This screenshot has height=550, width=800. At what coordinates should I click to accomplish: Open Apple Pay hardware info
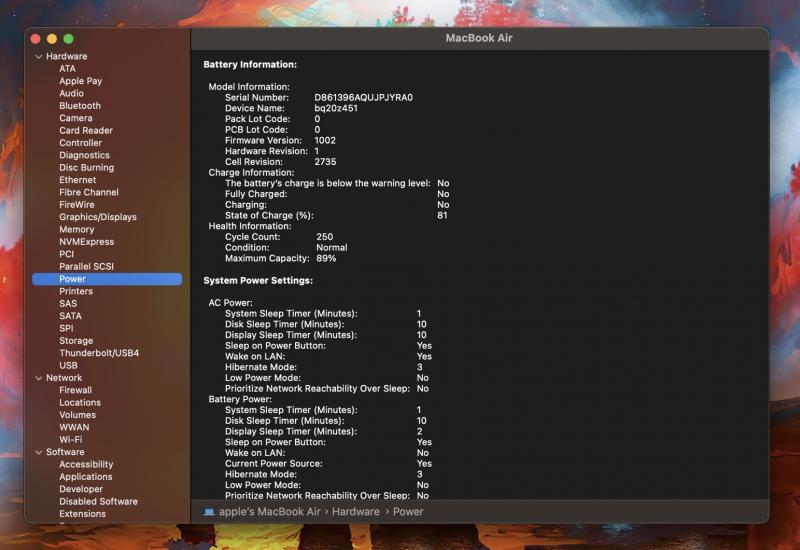coord(81,81)
